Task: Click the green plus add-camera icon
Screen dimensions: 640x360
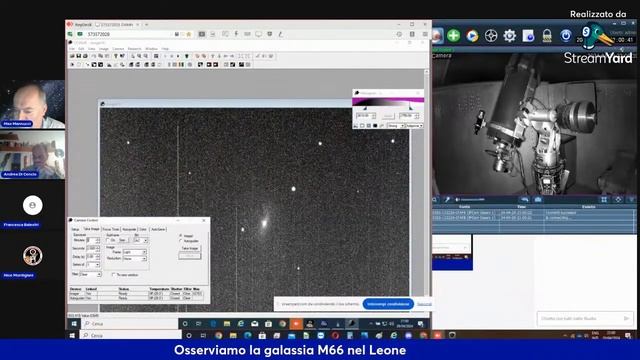Action: click(x=453, y=36)
